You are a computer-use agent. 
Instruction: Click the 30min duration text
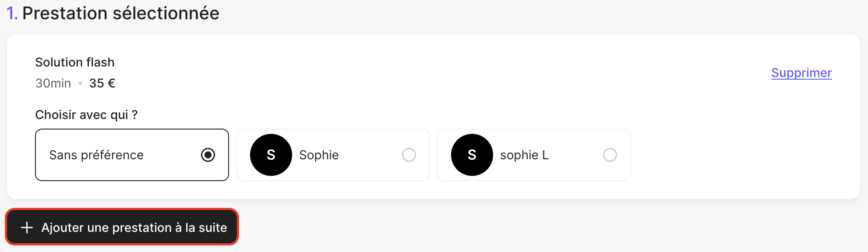[x=53, y=83]
